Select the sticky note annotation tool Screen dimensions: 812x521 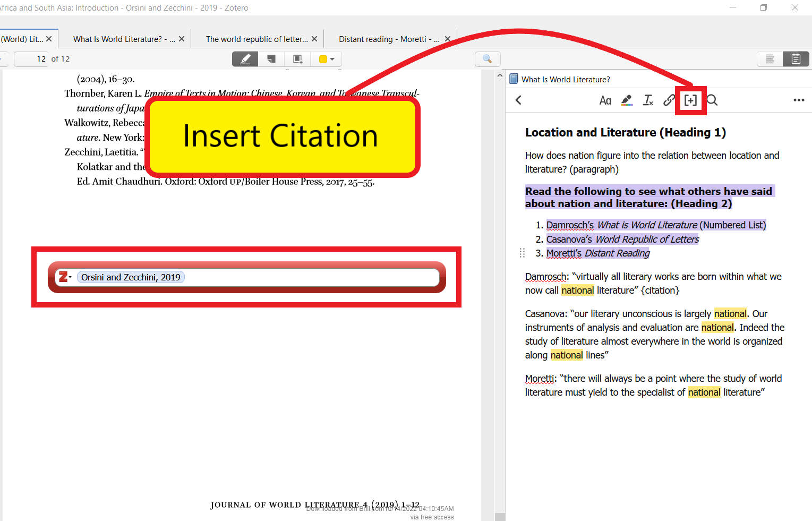click(x=271, y=59)
